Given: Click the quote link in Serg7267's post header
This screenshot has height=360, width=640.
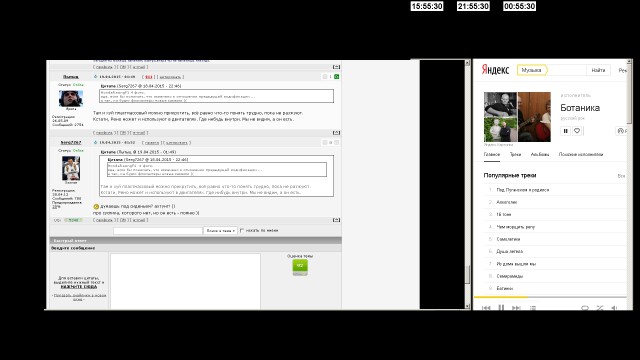Looking at the screenshot, I should [176, 142].
